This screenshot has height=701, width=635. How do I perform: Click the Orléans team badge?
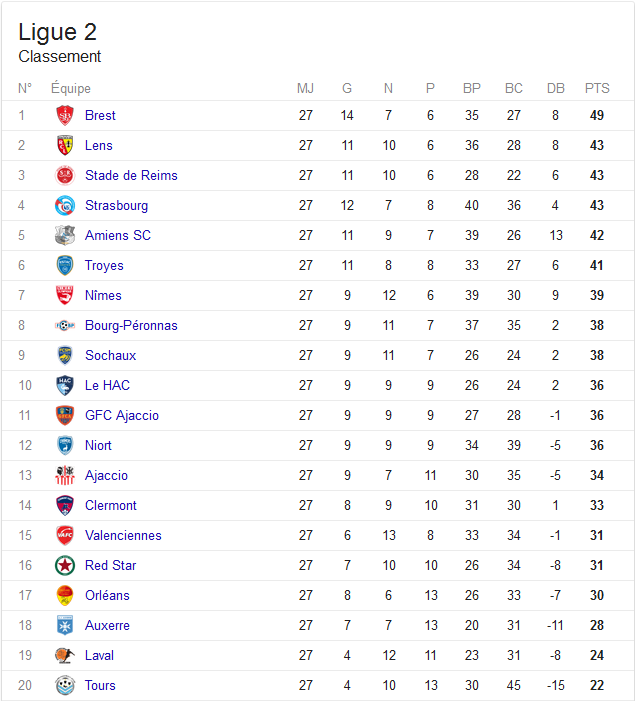[x=65, y=595]
